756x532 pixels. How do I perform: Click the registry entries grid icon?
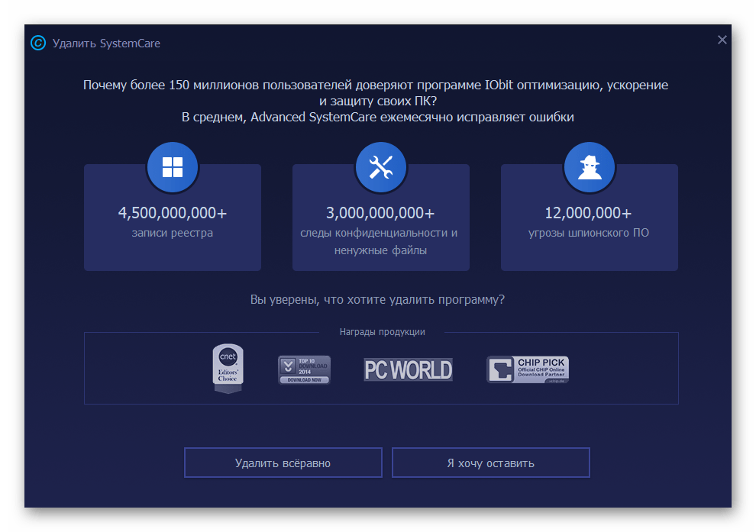pyautogui.click(x=173, y=166)
